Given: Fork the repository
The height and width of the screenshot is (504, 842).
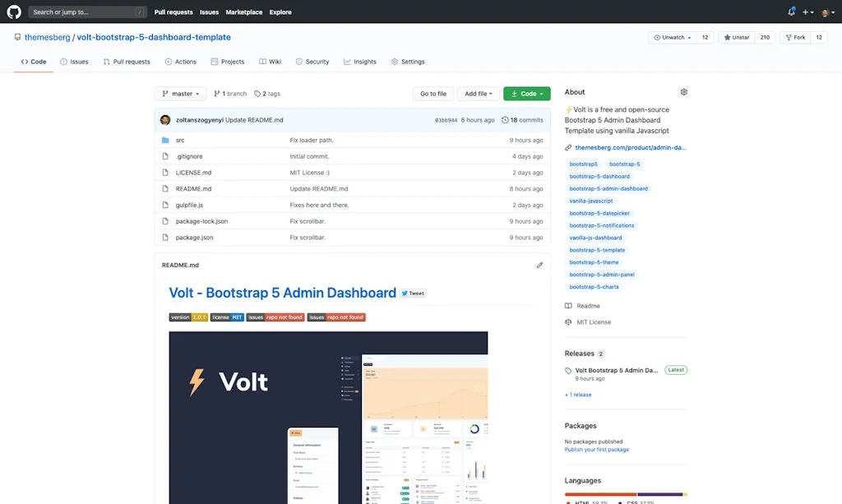Looking at the screenshot, I should pos(795,37).
